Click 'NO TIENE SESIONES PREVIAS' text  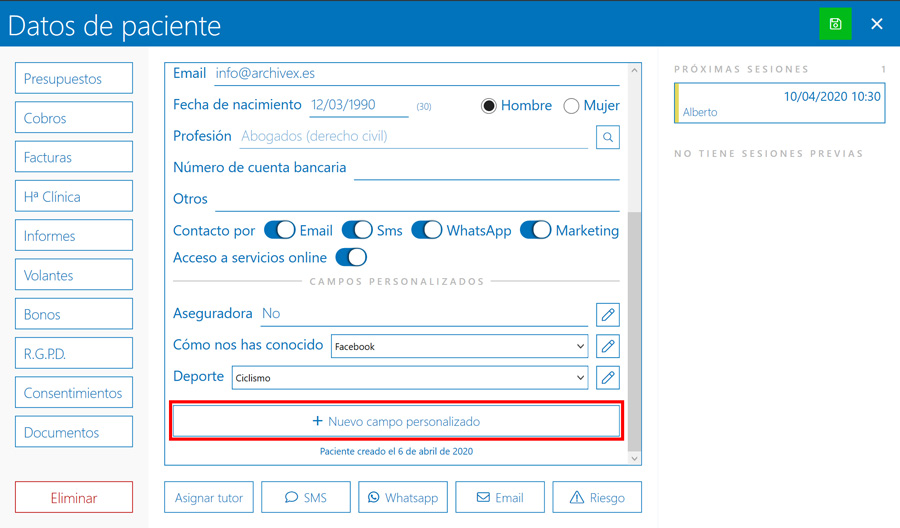(x=769, y=154)
